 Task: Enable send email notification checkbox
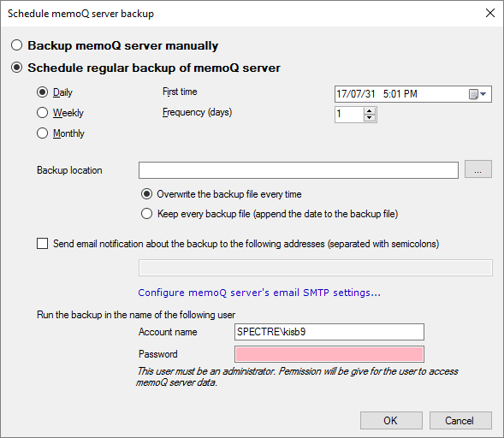coord(43,244)
